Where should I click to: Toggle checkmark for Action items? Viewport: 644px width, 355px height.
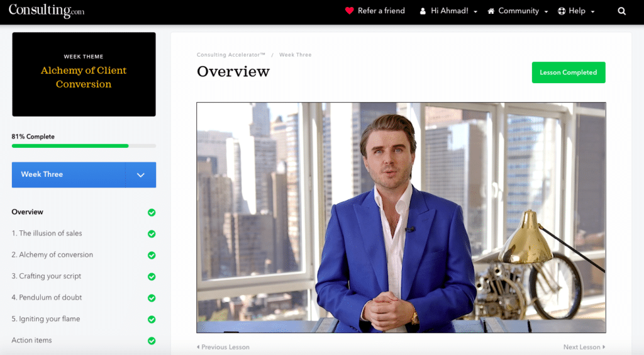152,341
